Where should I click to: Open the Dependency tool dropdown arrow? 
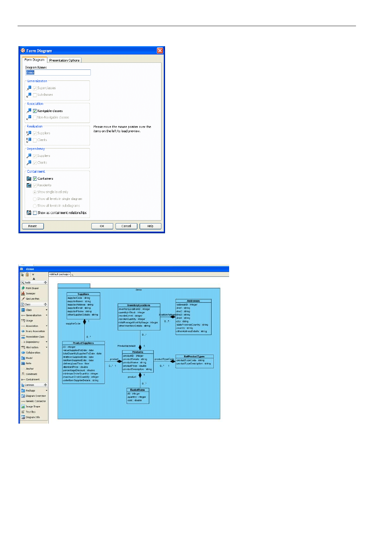pos(47,342)
